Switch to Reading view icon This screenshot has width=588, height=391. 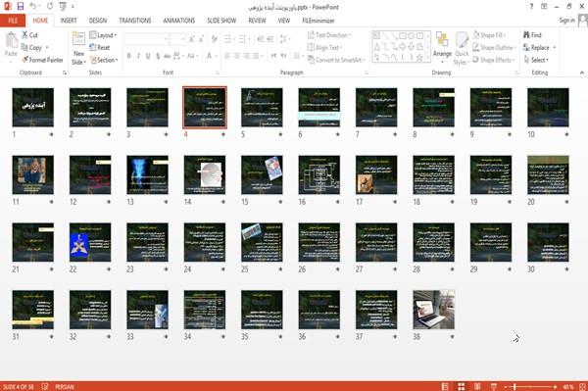point(477,386)
